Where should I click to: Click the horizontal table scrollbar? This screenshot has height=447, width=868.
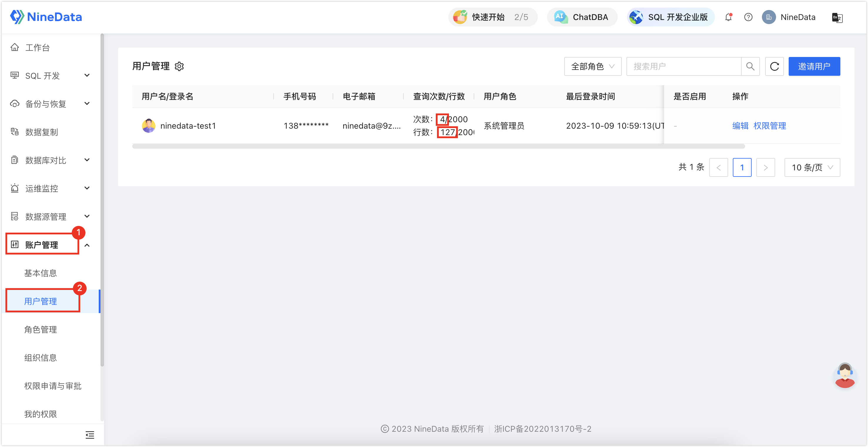(438, 146)
